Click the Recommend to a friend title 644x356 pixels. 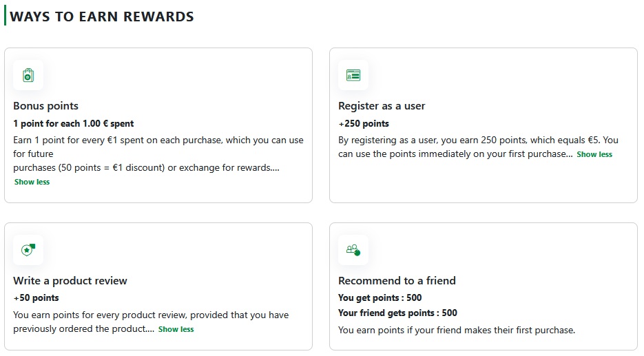pyautogui.click(x=397, y=281)
